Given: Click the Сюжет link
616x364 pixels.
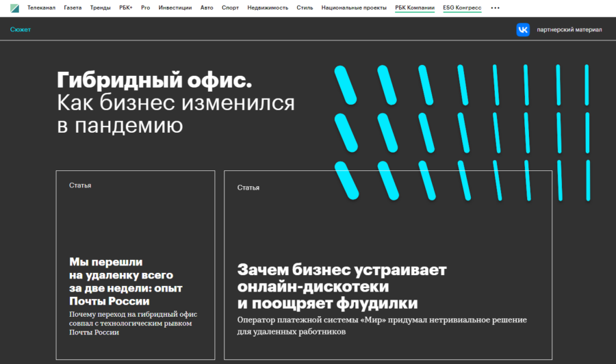Looking at the screenshot, I should [x=21, y=29].
